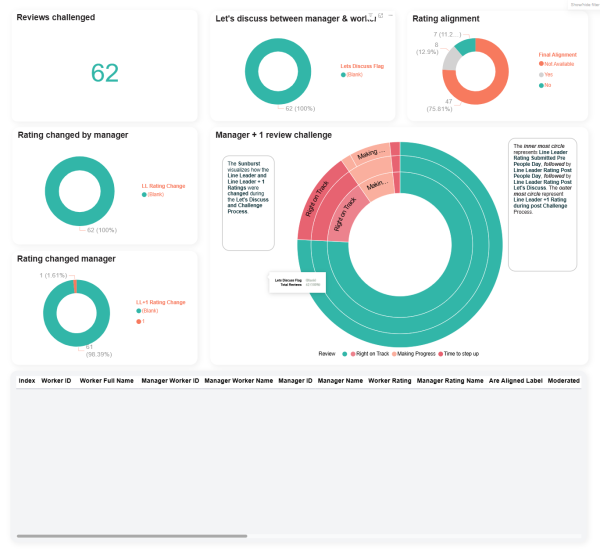Click the filter icon on Let's discuss card

pos(370,16)
